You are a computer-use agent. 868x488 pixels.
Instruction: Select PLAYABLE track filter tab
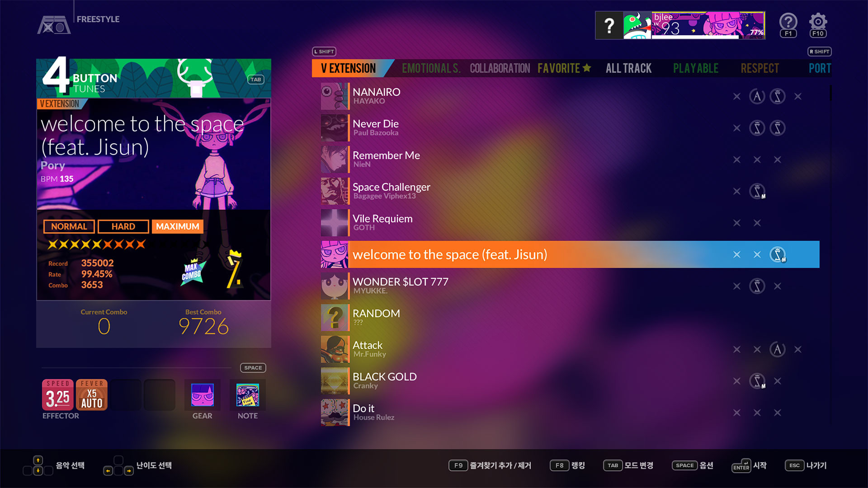click(695, 67)
